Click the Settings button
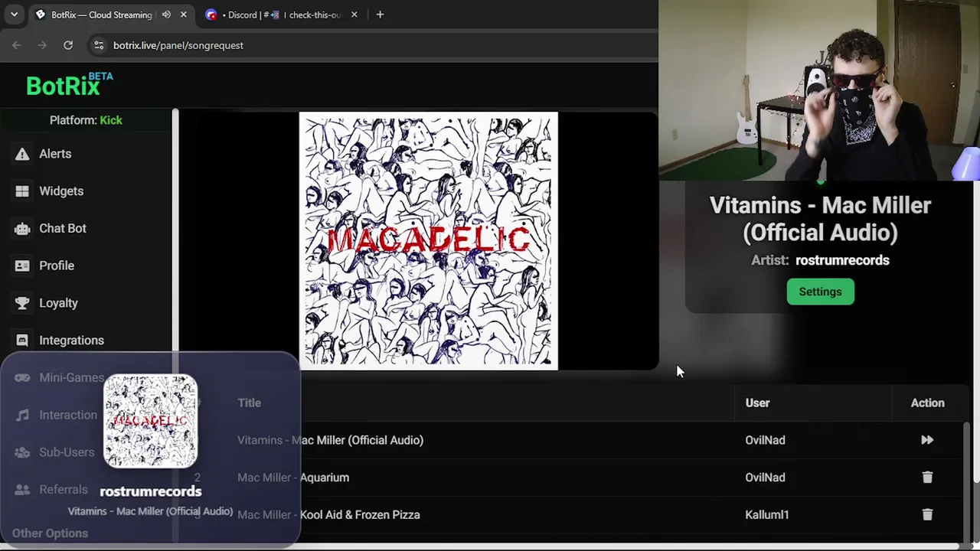 click(820, 292)
